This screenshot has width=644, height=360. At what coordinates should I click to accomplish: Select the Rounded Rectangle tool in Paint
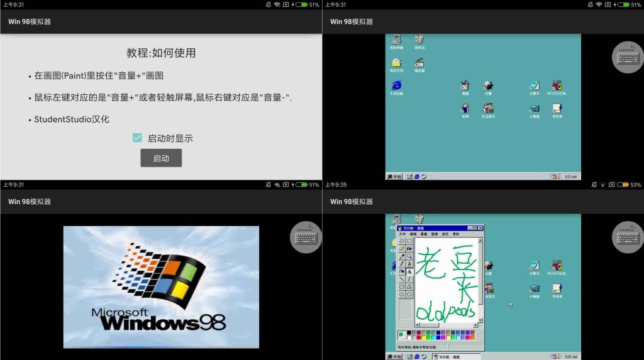click(409, 294)
